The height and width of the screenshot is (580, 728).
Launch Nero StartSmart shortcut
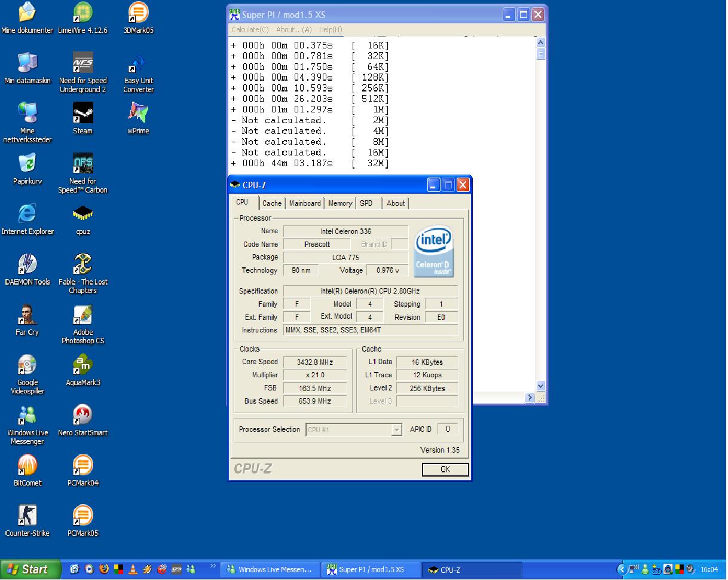point(82,420)
